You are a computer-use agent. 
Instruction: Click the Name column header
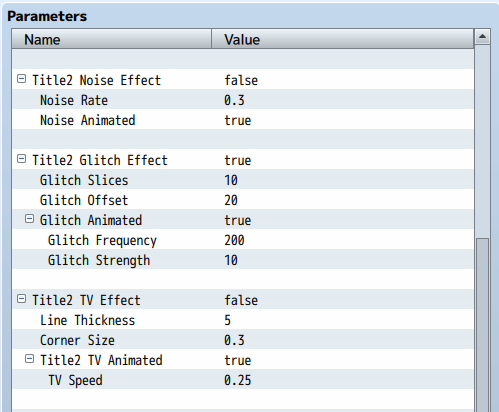[112, 39]
